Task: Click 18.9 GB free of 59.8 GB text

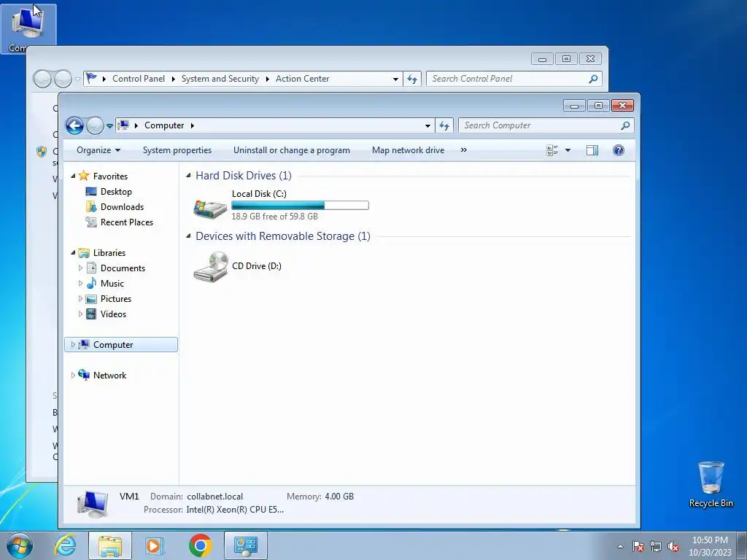Action: [x=274, y=216]
